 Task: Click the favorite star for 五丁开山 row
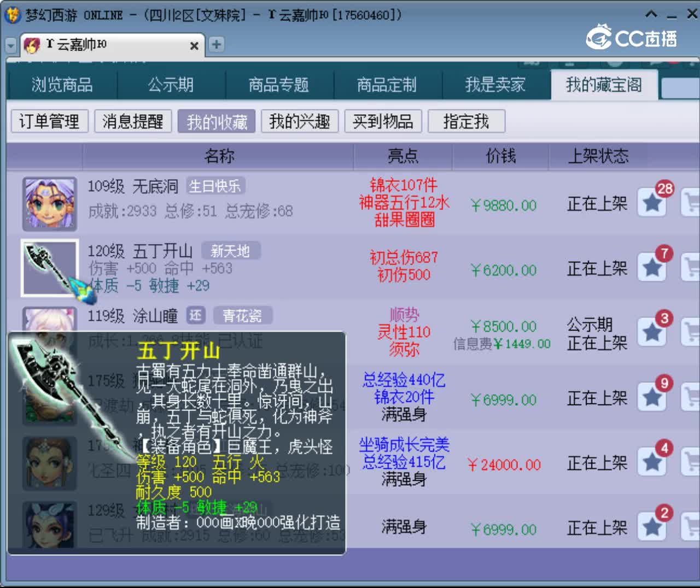click(x=652, y=268)
